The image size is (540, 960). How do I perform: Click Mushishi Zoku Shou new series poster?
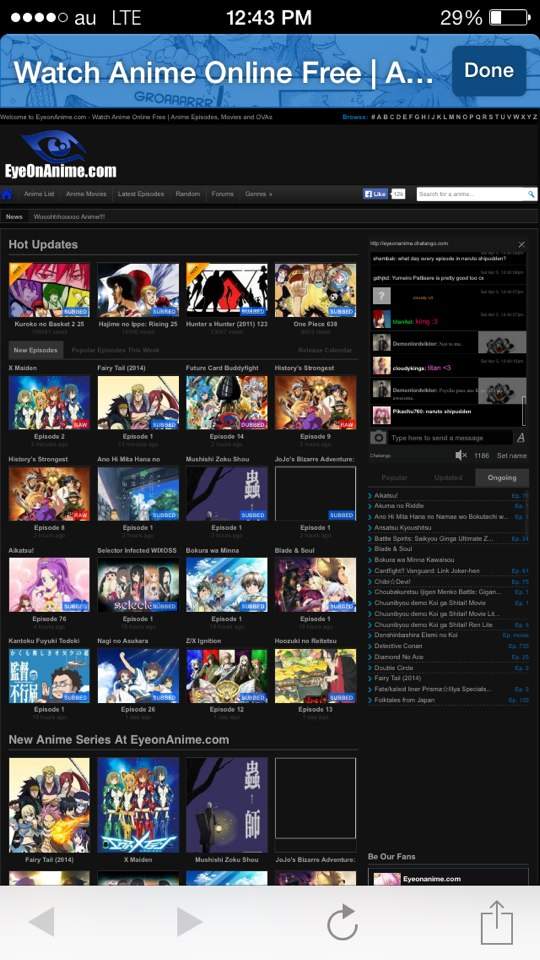[x=227, y=805]
